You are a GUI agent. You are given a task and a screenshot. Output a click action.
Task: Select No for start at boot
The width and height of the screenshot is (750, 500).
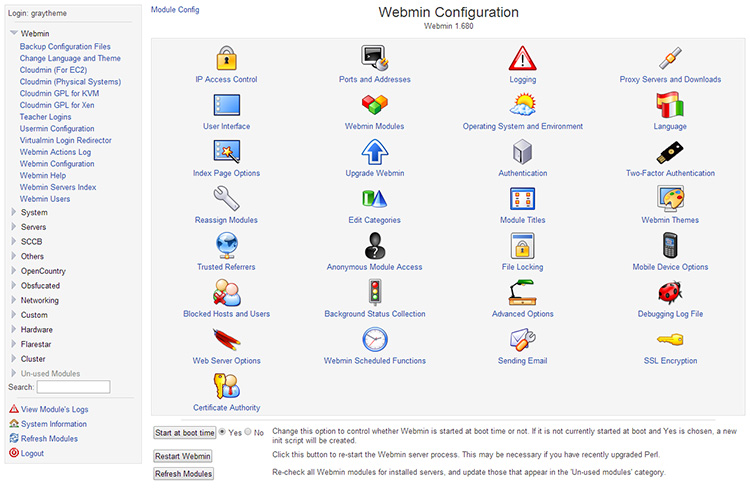248,432
